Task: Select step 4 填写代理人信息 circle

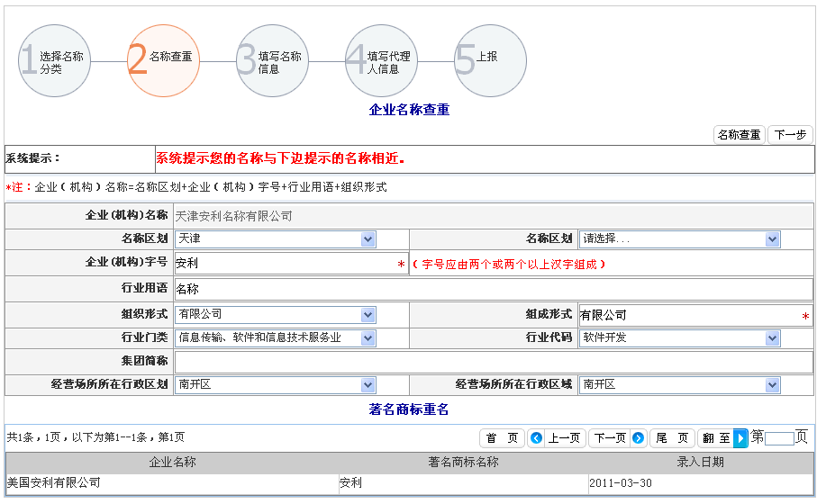Action: tap(381, 61)
